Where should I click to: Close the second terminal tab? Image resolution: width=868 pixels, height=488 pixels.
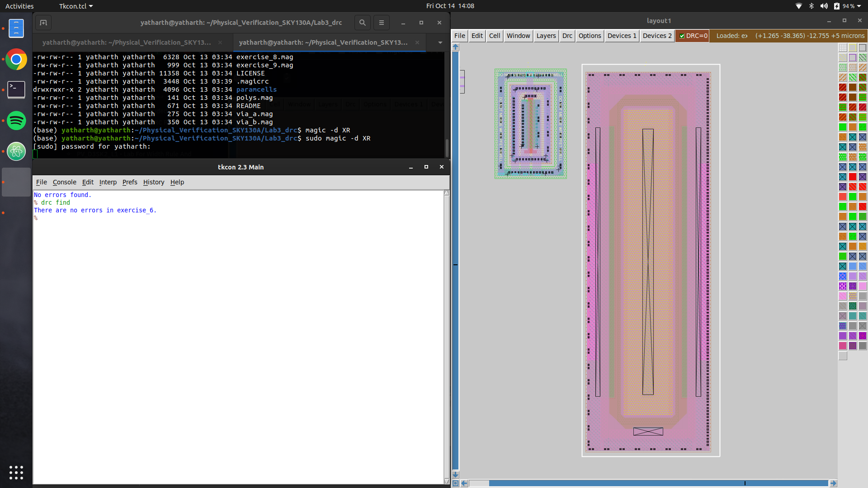point(417,42)
